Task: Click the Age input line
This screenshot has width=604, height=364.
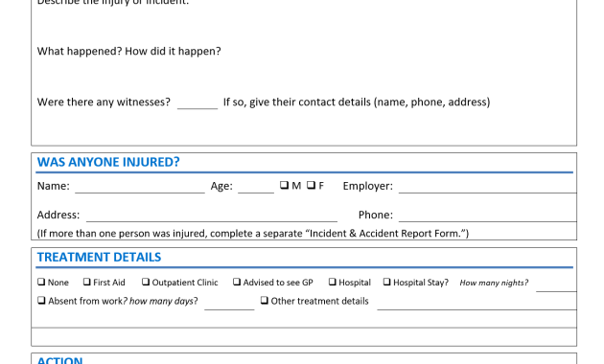Action: (256, 188)
